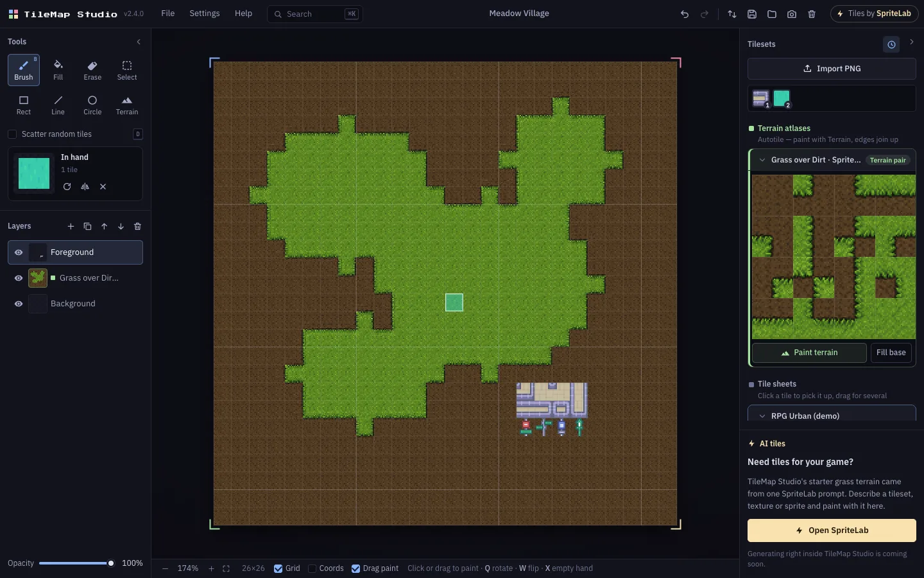Click Open SpriteLab
Viewport: 924px width, 578px height.
pos(832,530)
